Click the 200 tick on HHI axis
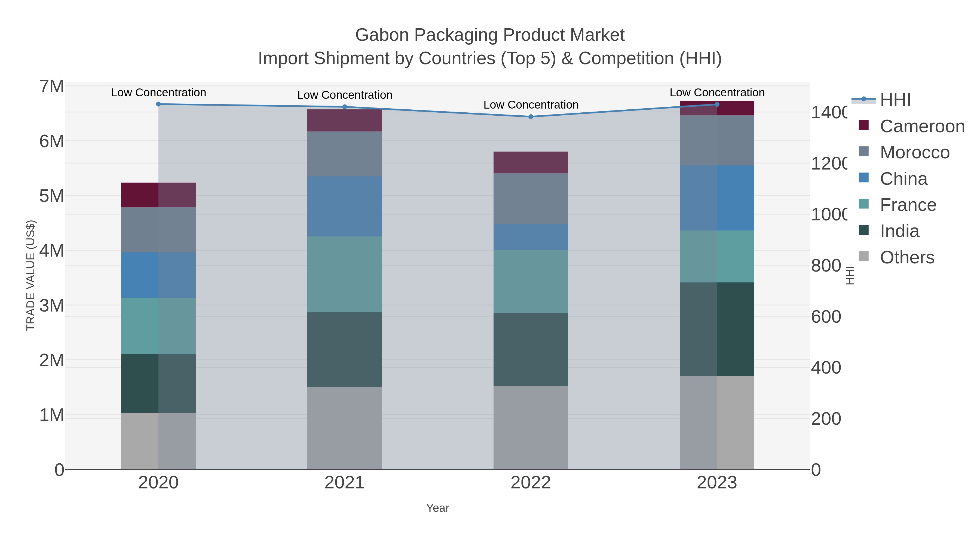The height and width of the screenshot is (551, 980). pos(826,419)
